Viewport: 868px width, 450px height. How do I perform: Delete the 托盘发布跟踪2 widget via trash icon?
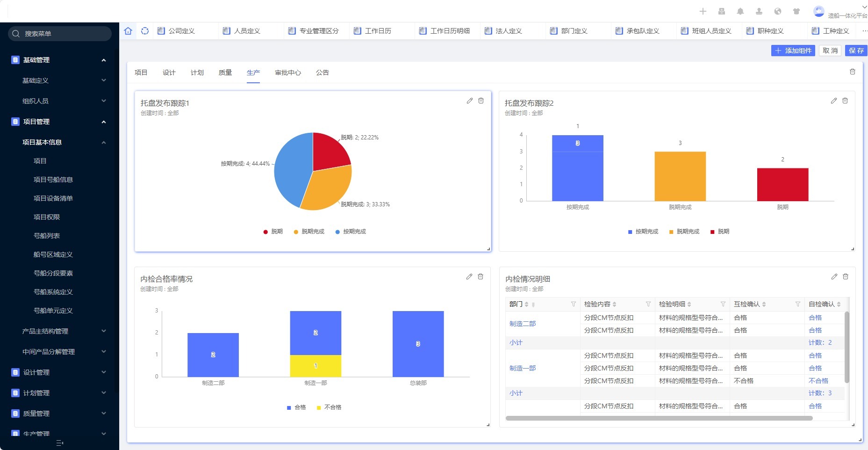point(845,101)
